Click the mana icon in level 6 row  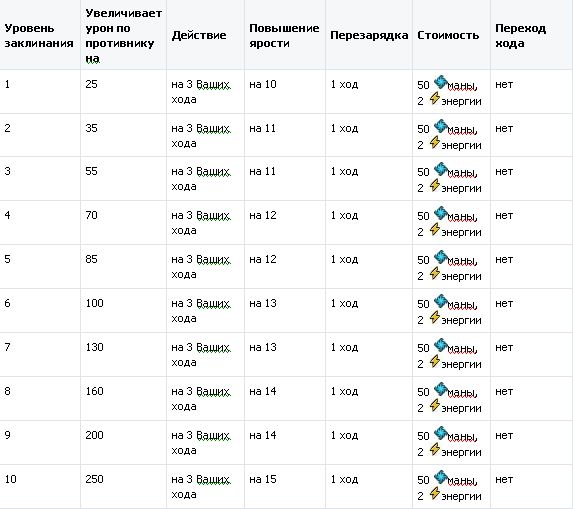coord(441,301)
